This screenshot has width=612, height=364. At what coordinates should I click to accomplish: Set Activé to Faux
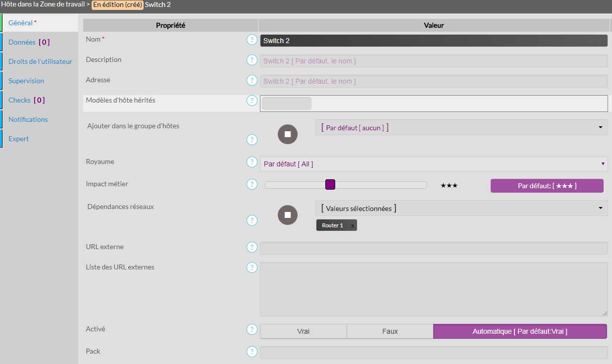click(390, 331)
